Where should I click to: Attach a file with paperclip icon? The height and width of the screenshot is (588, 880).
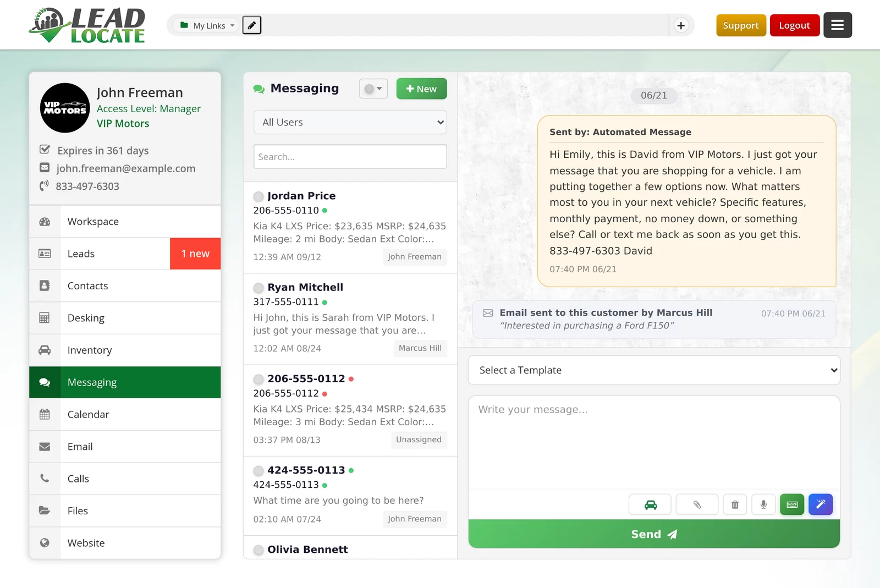(697, 504)
